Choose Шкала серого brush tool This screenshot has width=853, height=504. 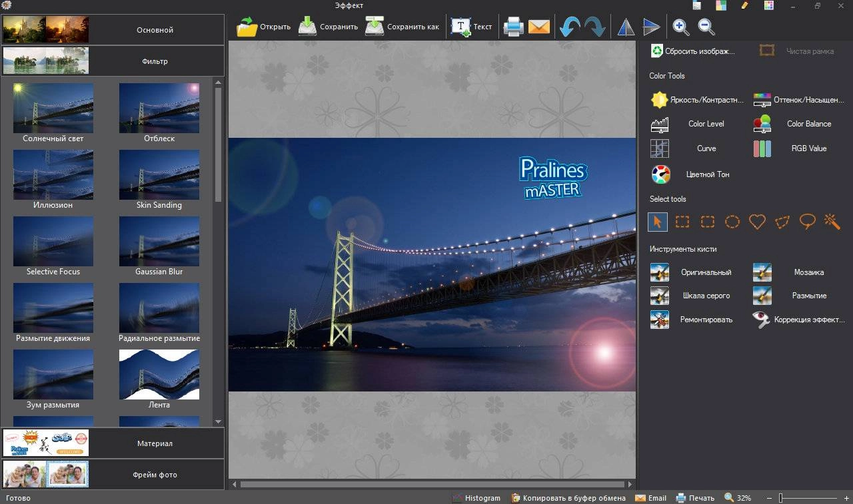(690, 296)
